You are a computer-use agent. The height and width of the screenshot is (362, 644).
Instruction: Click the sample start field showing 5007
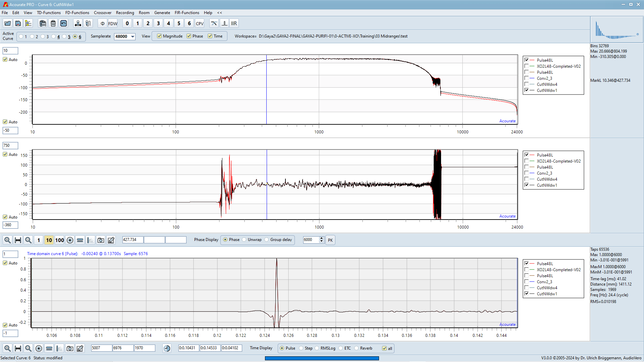(102, 348)
